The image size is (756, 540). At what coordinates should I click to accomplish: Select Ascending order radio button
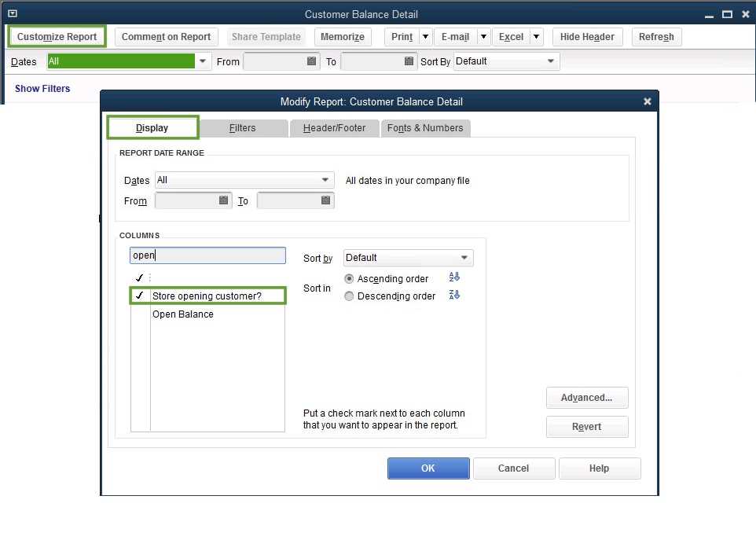pyautogui.click(x=349, y=279)
